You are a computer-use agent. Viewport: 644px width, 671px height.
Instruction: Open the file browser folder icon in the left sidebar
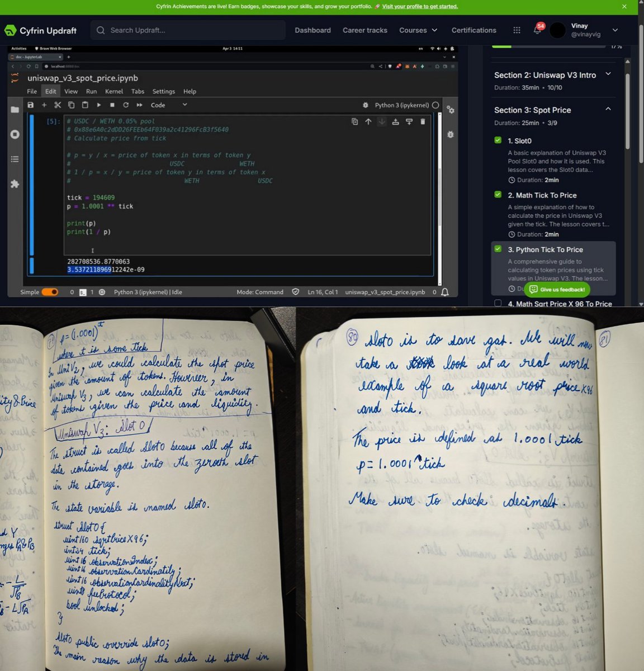(15, 110)
